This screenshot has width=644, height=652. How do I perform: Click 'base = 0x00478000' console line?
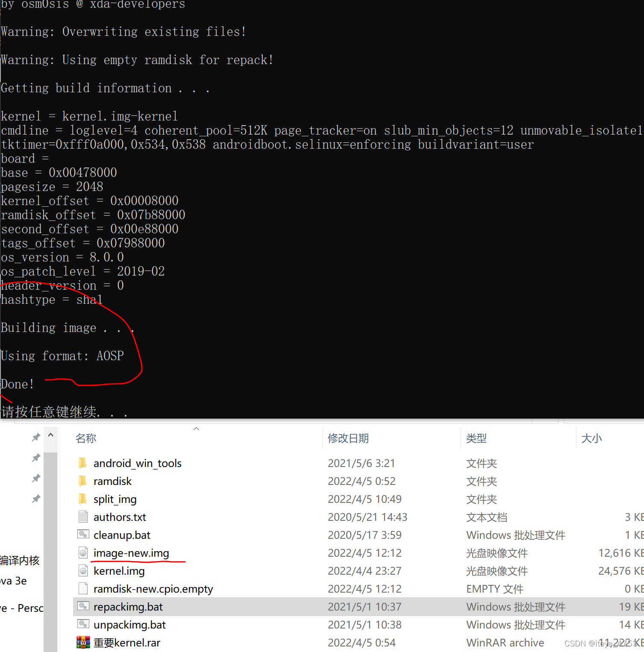[x=59, y=173]
